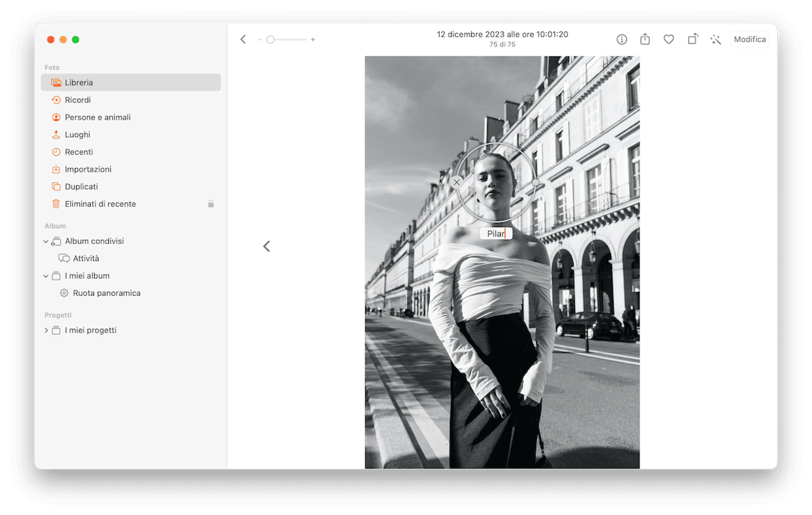Viewport: 812px width, 515px height.
Task: Collapse the I miei album group
Action: click(x=46, y=276)
